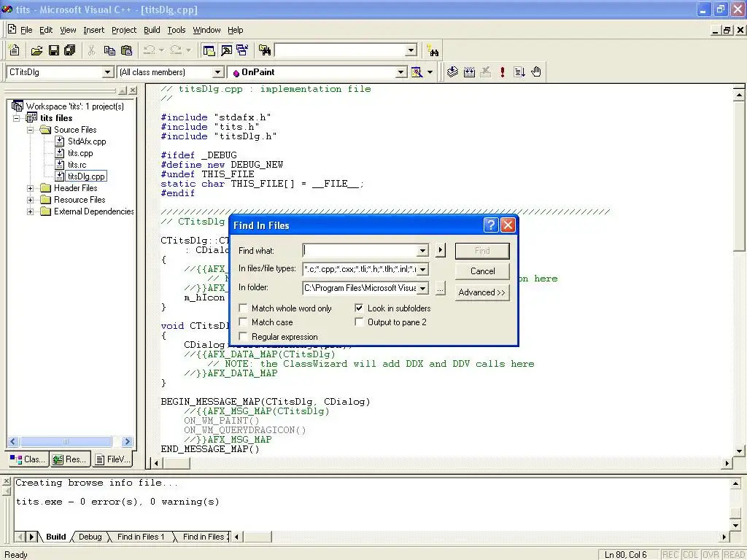Screen dimensions: 747x560
Task: Switch to the Find in Files 1 tab
Action: point(141,537)
